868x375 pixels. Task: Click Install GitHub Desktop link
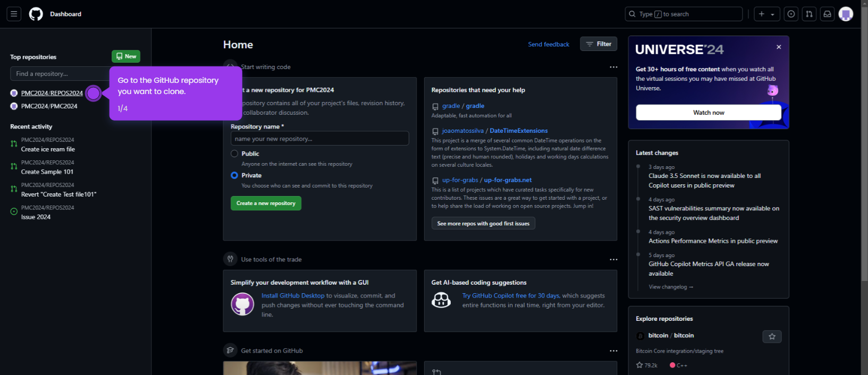(x=293, y=296)
